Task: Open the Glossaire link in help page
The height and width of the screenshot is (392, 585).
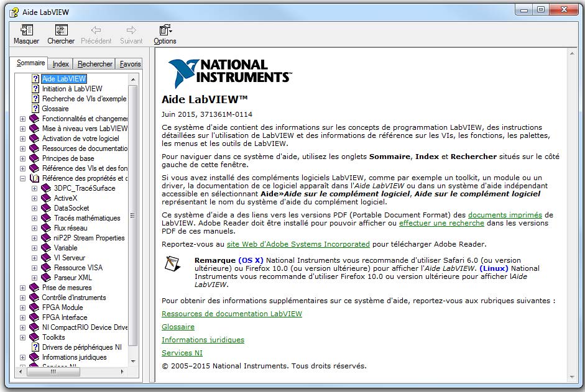Action: coord(178,327)
